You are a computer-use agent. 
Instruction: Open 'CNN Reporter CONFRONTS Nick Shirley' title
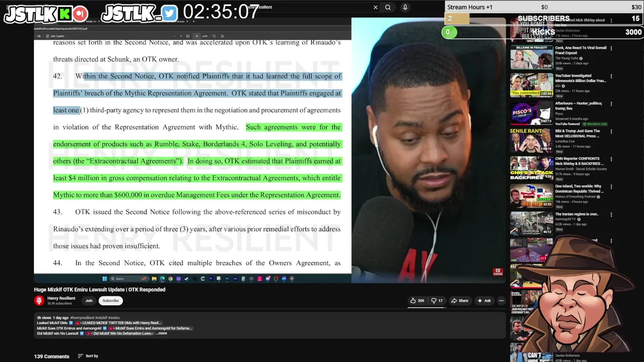579,161
